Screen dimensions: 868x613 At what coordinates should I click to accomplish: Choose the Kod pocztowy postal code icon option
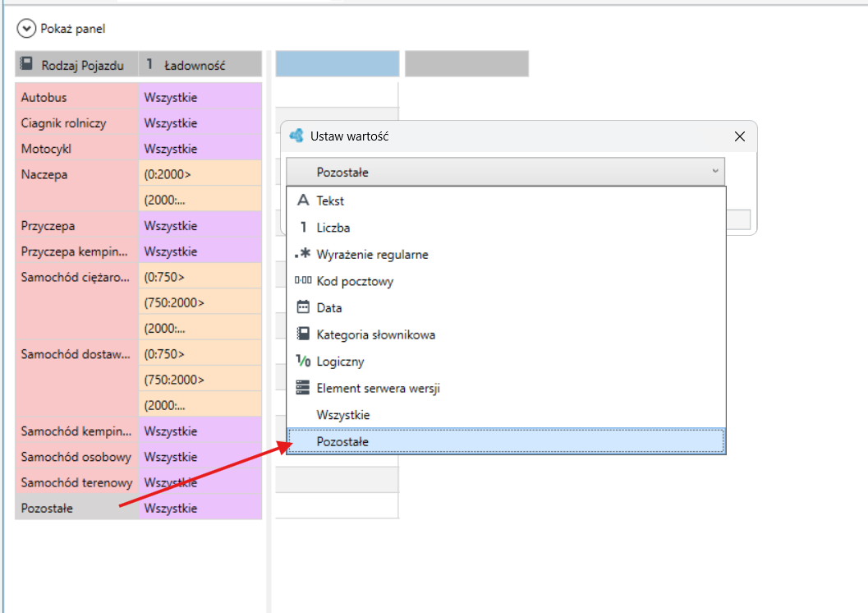[506, 281]
